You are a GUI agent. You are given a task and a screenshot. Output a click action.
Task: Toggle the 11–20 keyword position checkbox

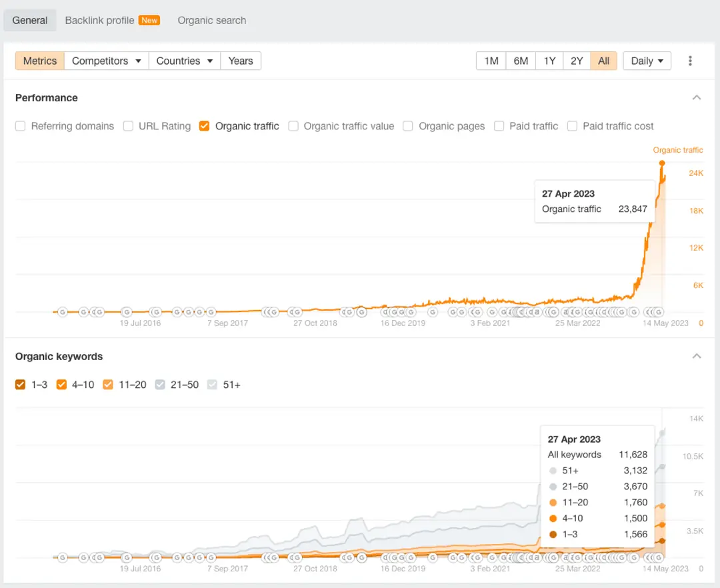tap(108, 385)
